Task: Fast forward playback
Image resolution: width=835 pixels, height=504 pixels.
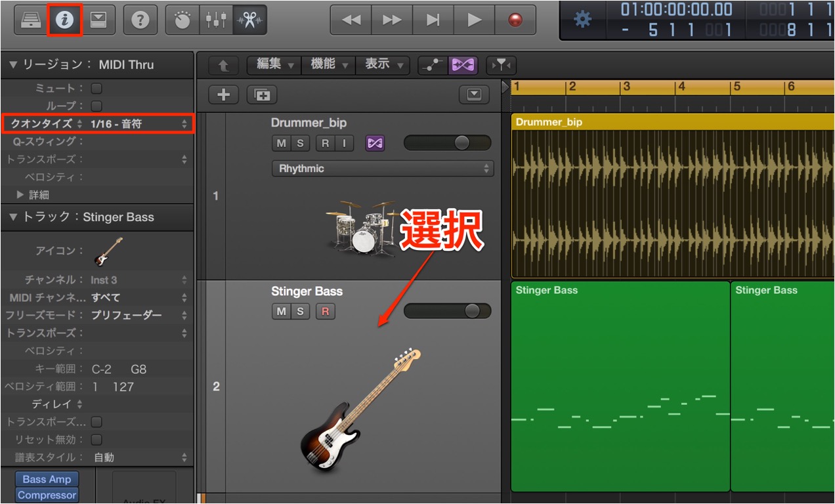Action: 392,20
